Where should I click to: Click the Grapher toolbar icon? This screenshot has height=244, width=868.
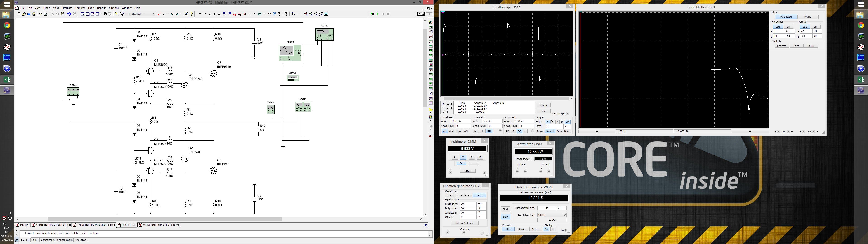click(x=97, y=14)
